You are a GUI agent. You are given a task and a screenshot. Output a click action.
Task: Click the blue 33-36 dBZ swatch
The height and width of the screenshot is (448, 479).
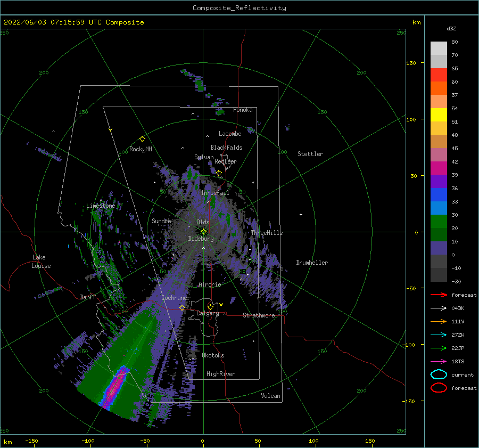pyautogui.click(x=439, y=194)
